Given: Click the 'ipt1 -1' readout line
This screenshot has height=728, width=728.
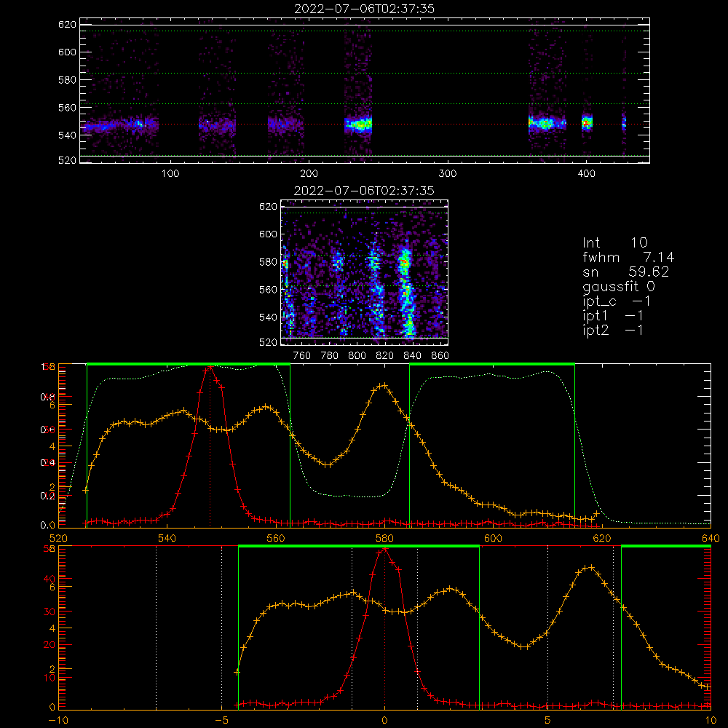Looking at the screenshot, I should coord(613,316).
